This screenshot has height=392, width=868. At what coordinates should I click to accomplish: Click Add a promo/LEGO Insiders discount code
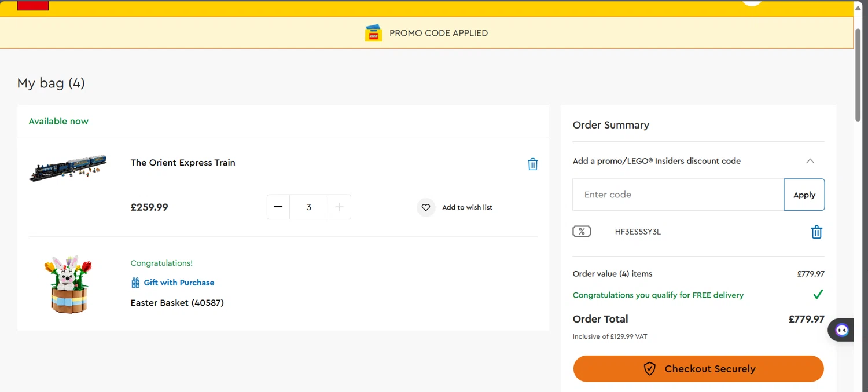(657, 161)
